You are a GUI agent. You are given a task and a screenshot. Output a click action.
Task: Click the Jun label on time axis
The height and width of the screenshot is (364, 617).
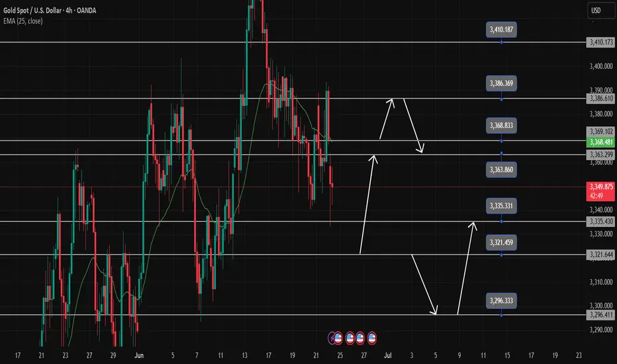[x=139, y=355]
